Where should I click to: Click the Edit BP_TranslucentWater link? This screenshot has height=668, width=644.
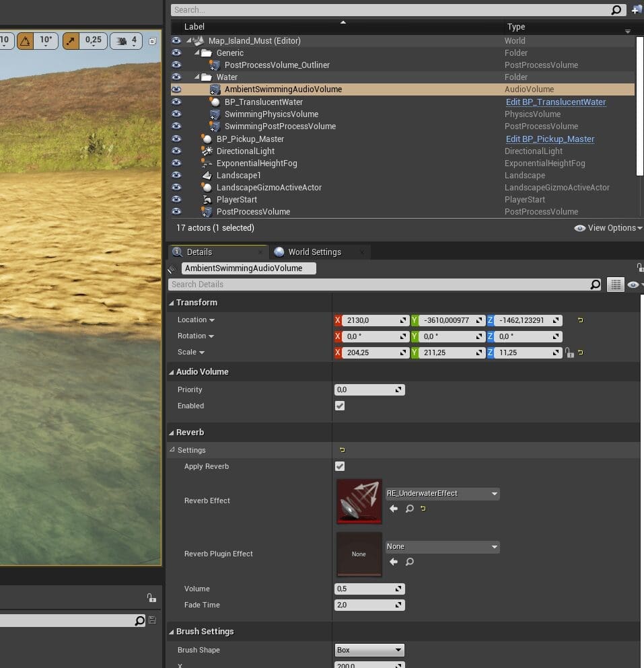click(555, 102)
